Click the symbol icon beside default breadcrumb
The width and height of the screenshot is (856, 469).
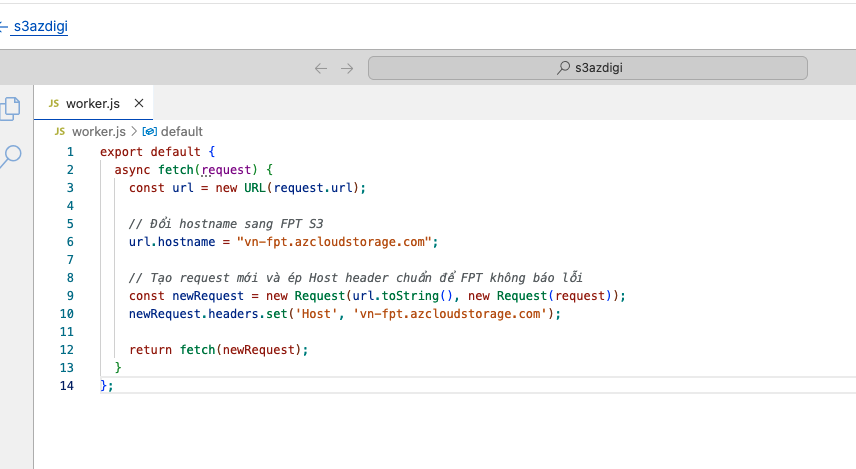pyautogui.click(x=150, y=131)
